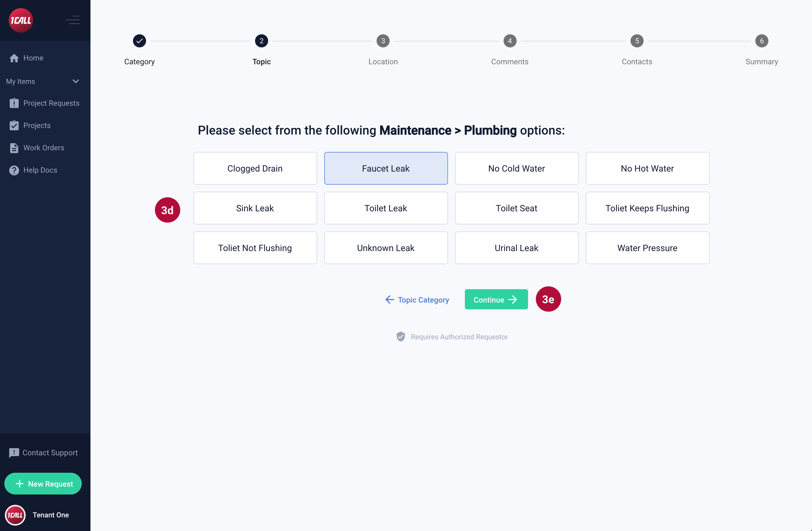Screen dimensions: 812x531
Task: Select the Faucet Leak option
Action: [x=386, y=169]
